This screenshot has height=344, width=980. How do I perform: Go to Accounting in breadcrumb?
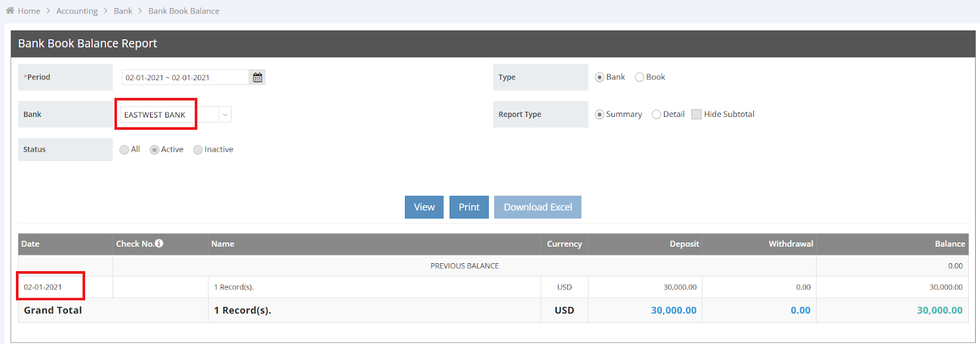(77, 11)
